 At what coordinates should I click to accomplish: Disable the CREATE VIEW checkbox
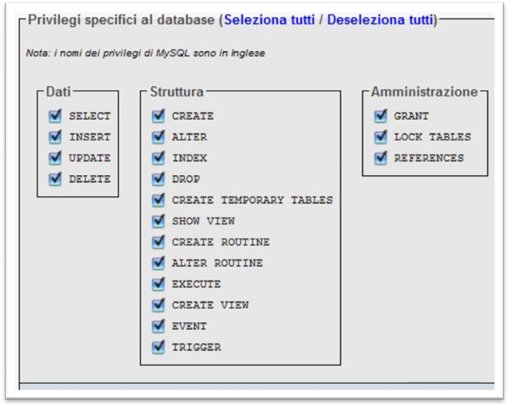(158, 305)
